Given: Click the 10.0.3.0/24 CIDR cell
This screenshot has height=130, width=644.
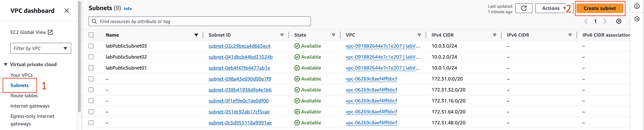Looking at the screenshot, I should 444,46.
